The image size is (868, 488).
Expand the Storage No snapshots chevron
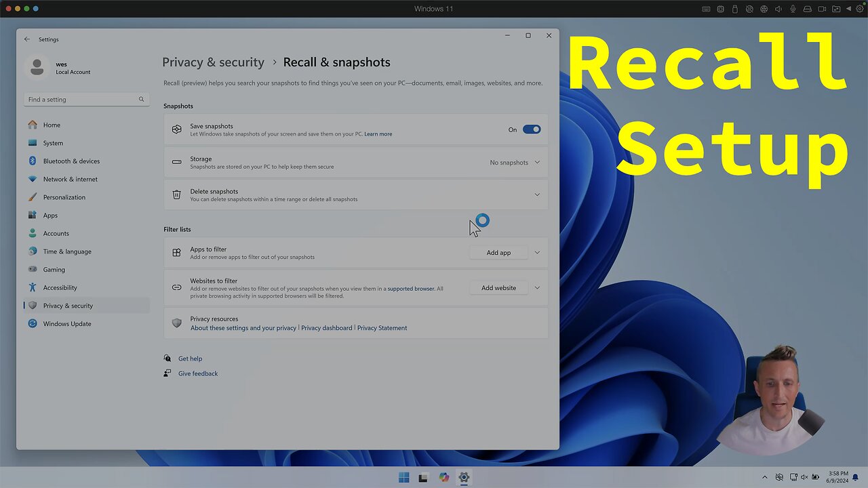click(x=537, y=162)
